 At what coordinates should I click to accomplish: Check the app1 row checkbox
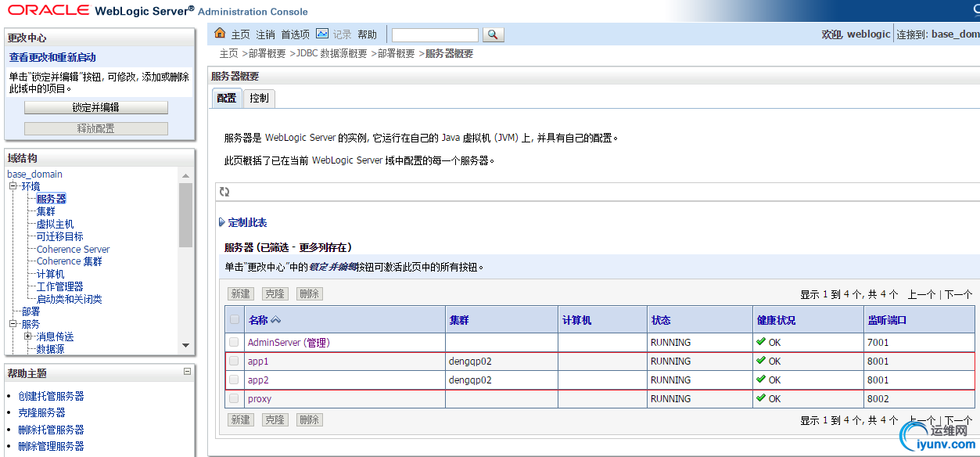click(234, 361)
